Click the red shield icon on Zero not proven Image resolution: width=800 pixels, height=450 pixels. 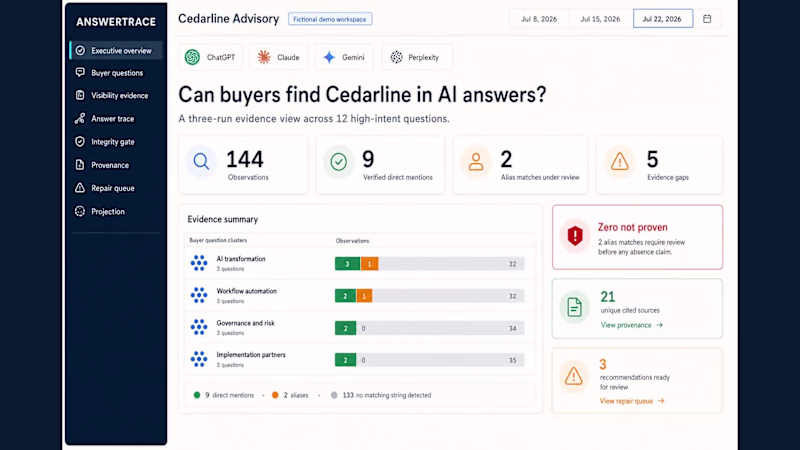pos(575,236)
